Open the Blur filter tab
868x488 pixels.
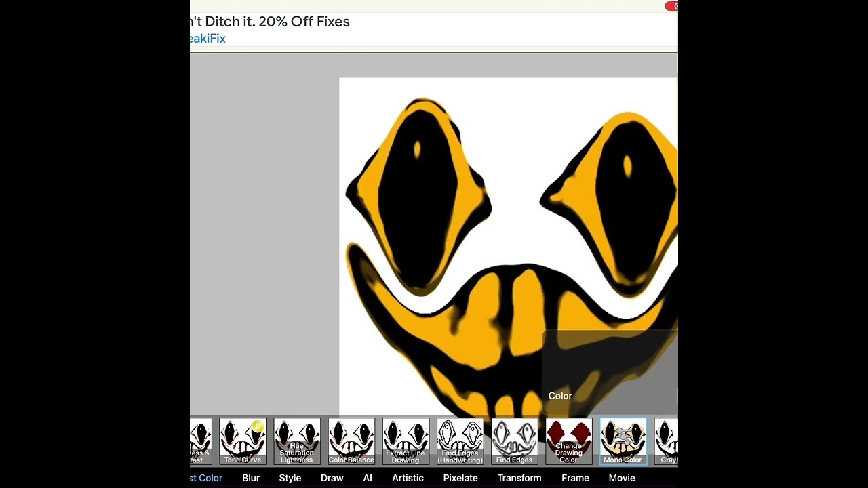pyautogui.click(x=251, y=478)
